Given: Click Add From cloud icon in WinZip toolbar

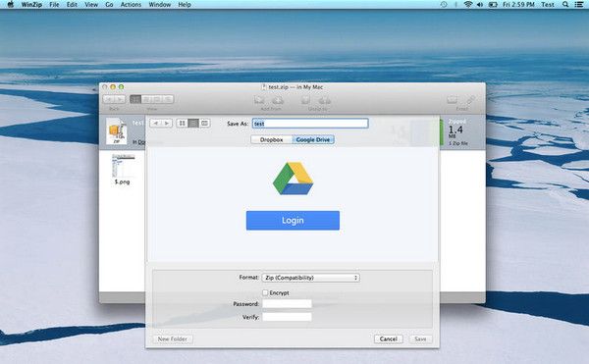Looking at the screenshot, I should coord(278,100).
